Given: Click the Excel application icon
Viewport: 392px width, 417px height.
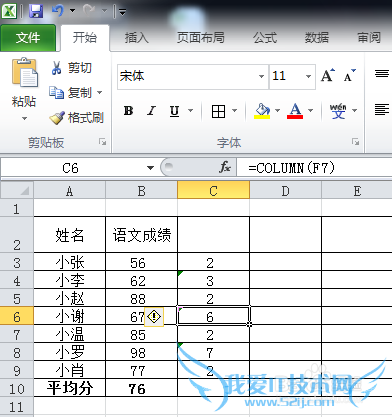Looking at the screenshot, I should point(9,11).
